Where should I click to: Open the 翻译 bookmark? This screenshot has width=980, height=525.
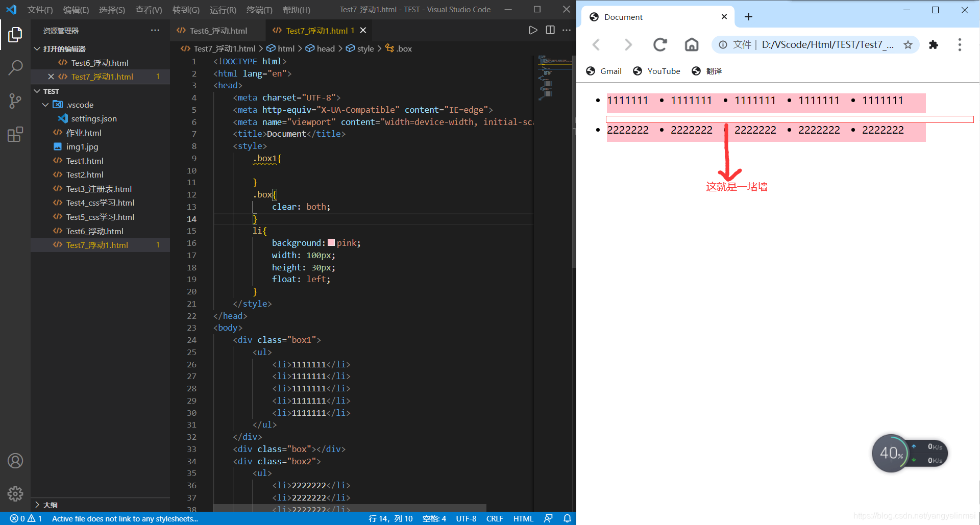707,71
